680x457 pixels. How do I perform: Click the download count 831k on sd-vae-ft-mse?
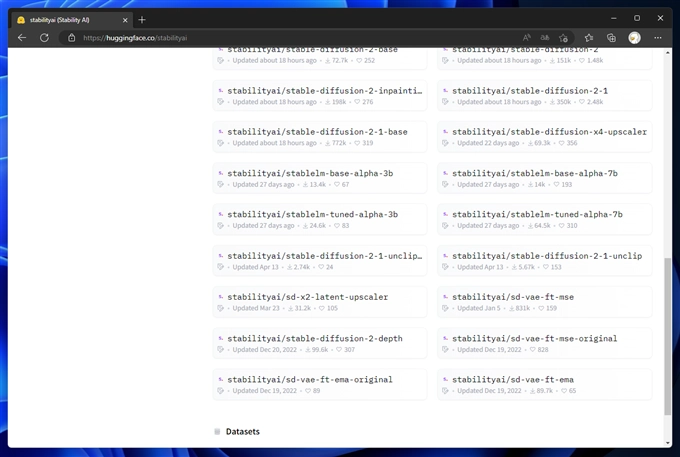pyautogui.click(x=520, y=308)
